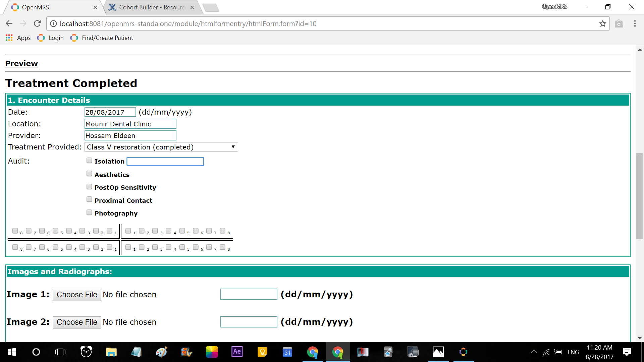Click the Isolation score input field
644x362 pixels.
(x=165, y=161)
